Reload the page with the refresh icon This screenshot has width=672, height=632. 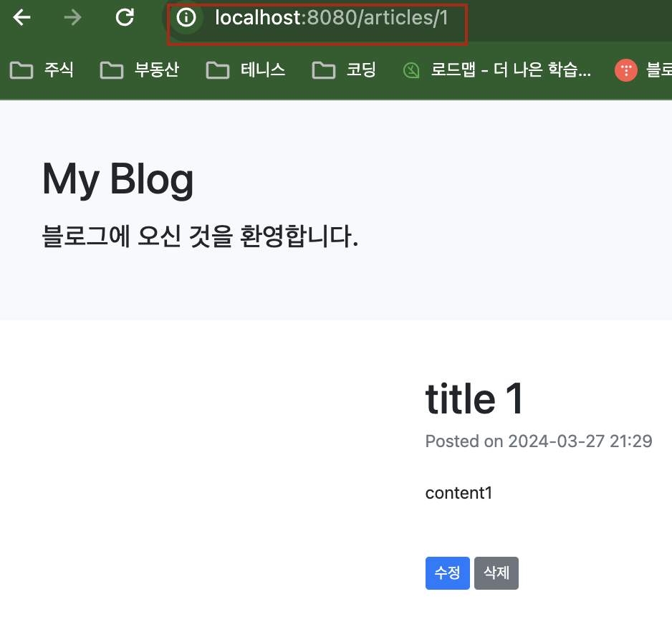click(125, 18)
